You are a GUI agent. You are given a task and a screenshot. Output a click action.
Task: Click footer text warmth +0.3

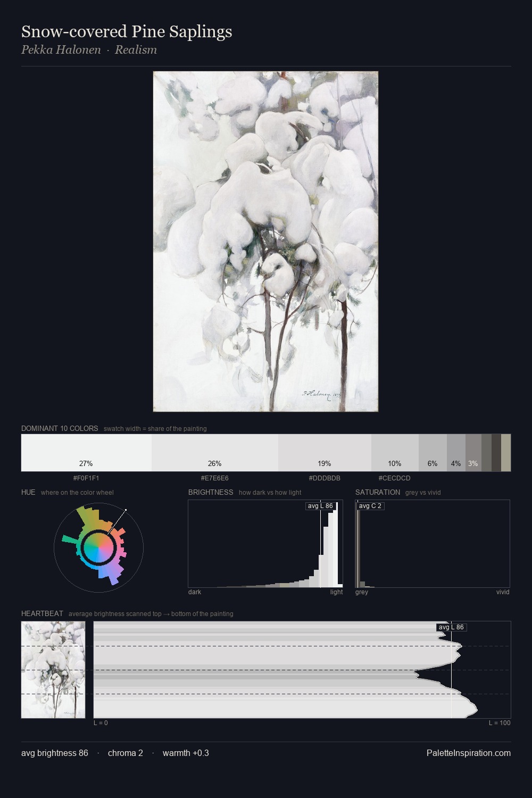pos(186,753)
